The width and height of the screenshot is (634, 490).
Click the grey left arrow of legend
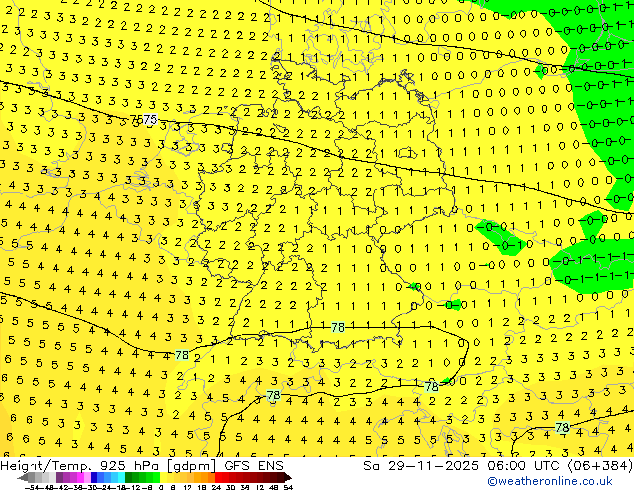point(22,477)
